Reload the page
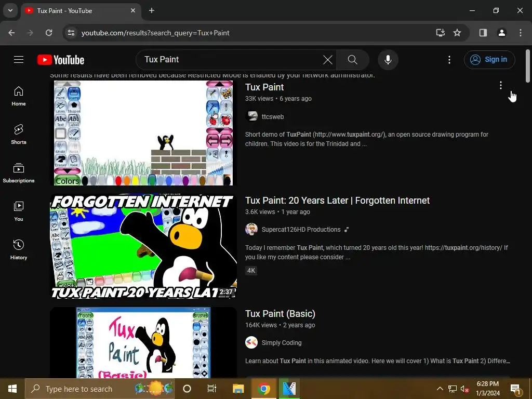 pyautogui.click(x=49, y=33)
